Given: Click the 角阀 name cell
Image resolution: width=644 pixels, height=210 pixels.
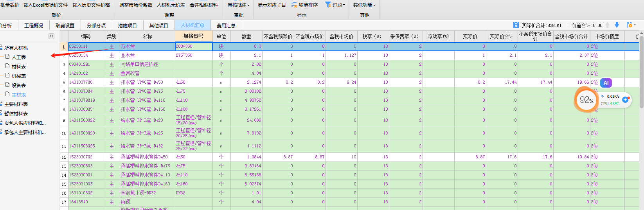Looking at the screenshot, I should point(147,202).
